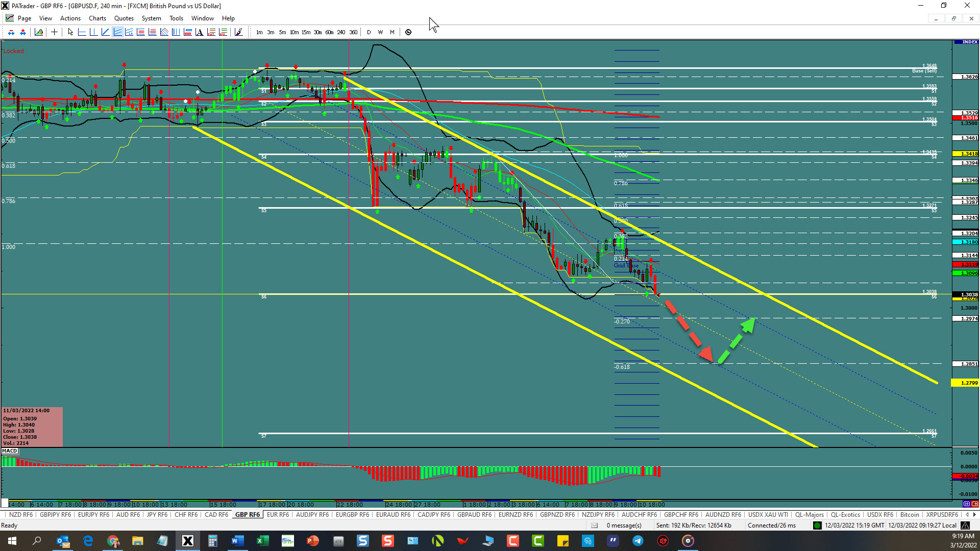Image resolution: width=980 pixels, height=551 pixels.
Task: Click the red down-arrows sell icon
Action: click(11, 32)
